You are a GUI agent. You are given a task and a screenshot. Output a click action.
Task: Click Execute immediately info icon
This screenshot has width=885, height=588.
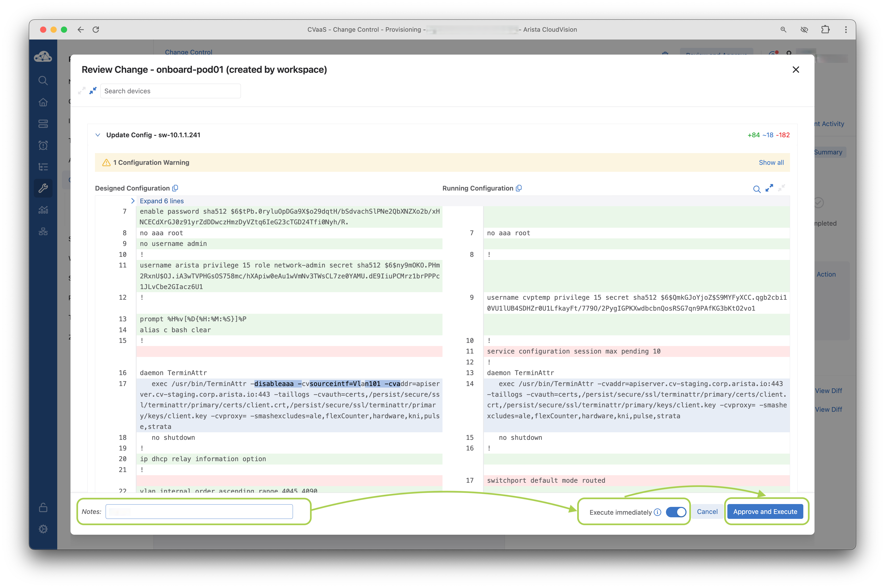657,512
